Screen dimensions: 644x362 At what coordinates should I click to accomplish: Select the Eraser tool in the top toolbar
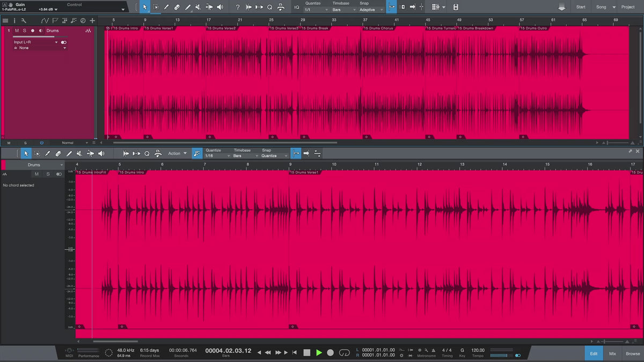point(177,7)
